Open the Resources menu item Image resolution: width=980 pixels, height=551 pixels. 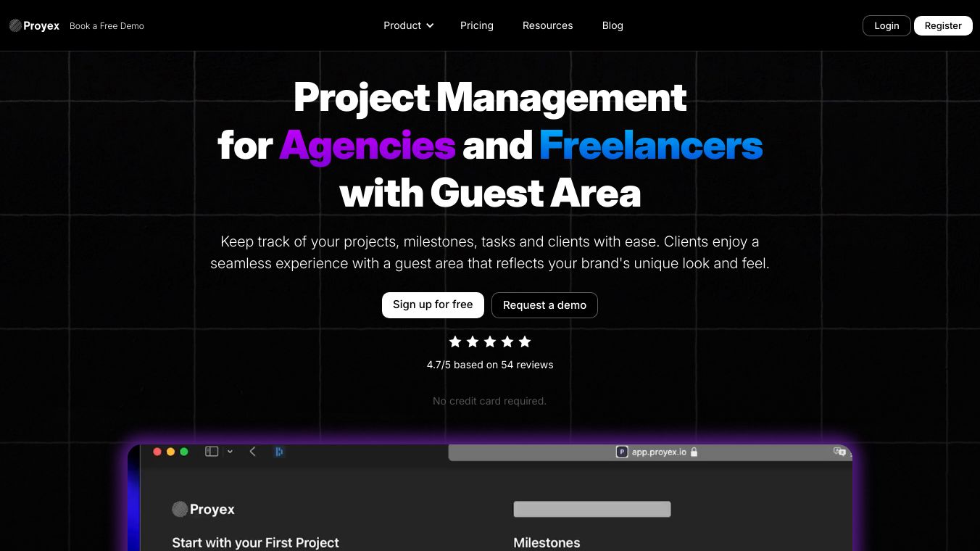click(548, 25)
